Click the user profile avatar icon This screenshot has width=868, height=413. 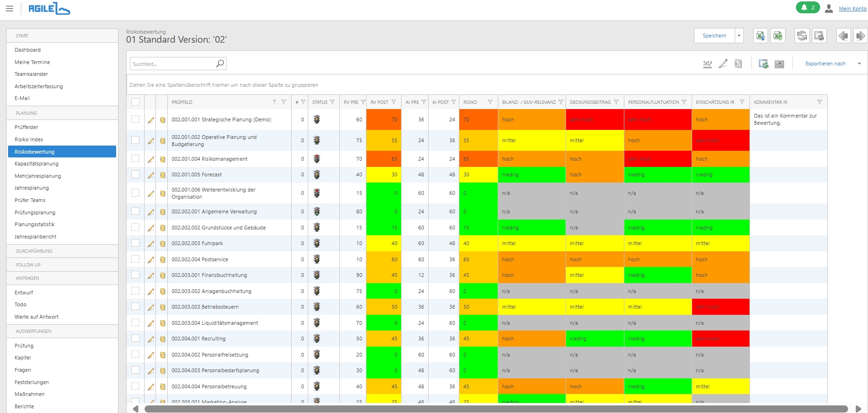(829, 9)
